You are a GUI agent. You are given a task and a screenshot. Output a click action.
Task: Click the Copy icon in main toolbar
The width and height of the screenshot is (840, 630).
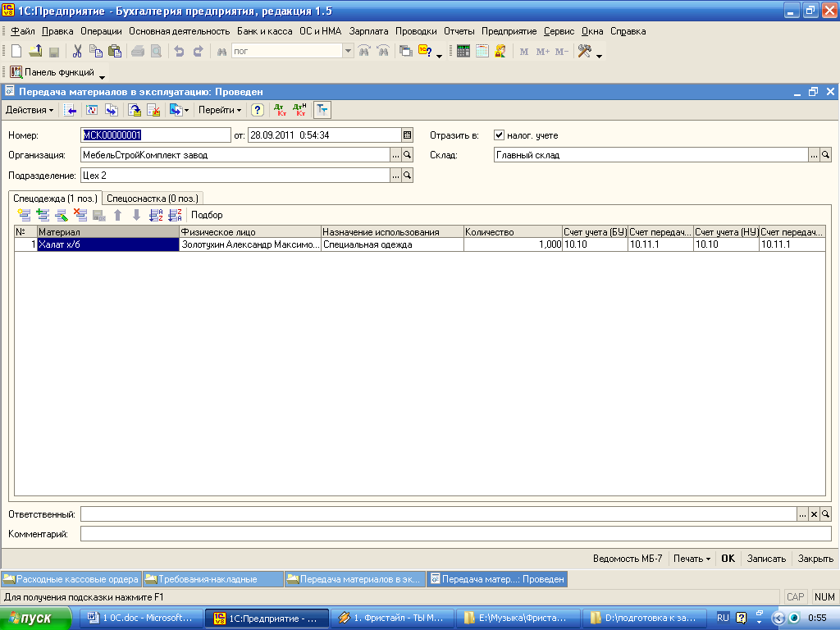point(96,51)
